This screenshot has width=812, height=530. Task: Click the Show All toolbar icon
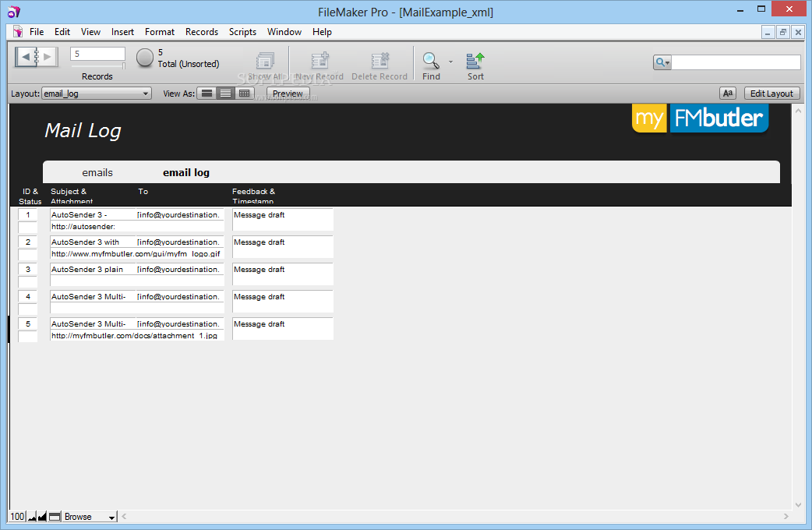(265, 61)
